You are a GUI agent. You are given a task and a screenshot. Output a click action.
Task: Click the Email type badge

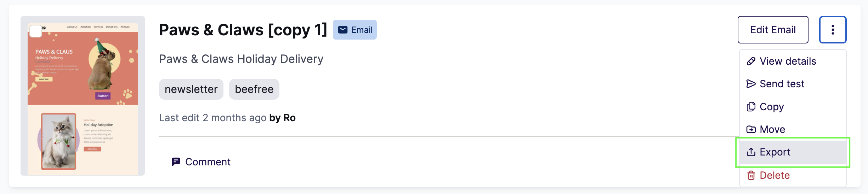tap(354, 30)
